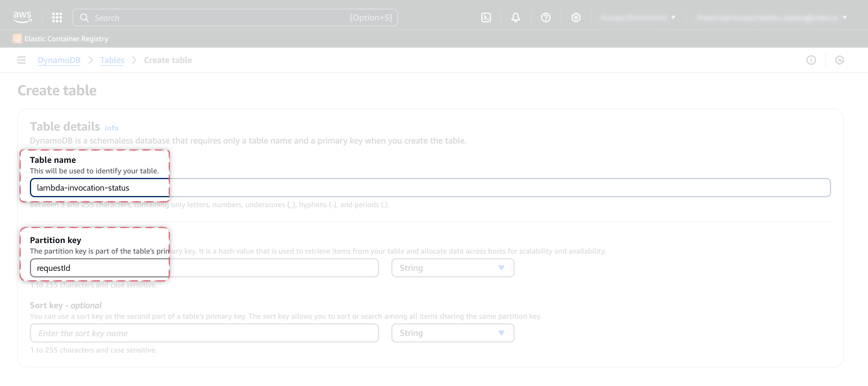Expand the region selector dropdown
The width and height of the screenshot is (868, 386).
click(639, 17)
